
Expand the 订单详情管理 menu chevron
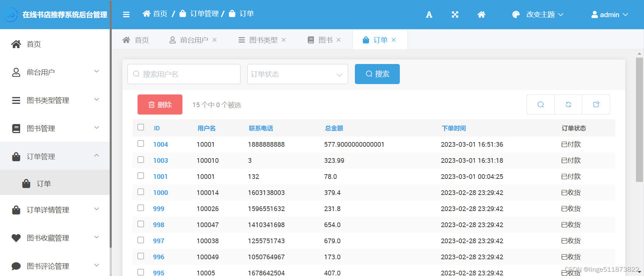coord(97,209)
